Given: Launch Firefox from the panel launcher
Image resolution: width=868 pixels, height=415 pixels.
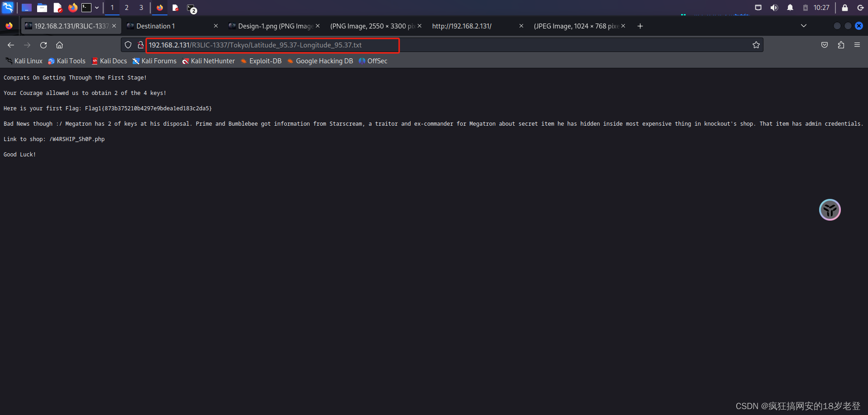Looking at the screenshot, I should click(x=72, y=8).
